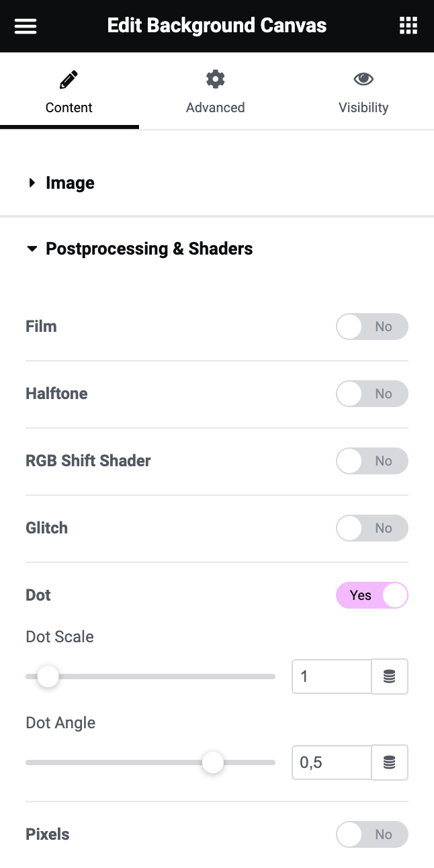
Task: Enable the Film effect toggle
Action: click(372, 327)
